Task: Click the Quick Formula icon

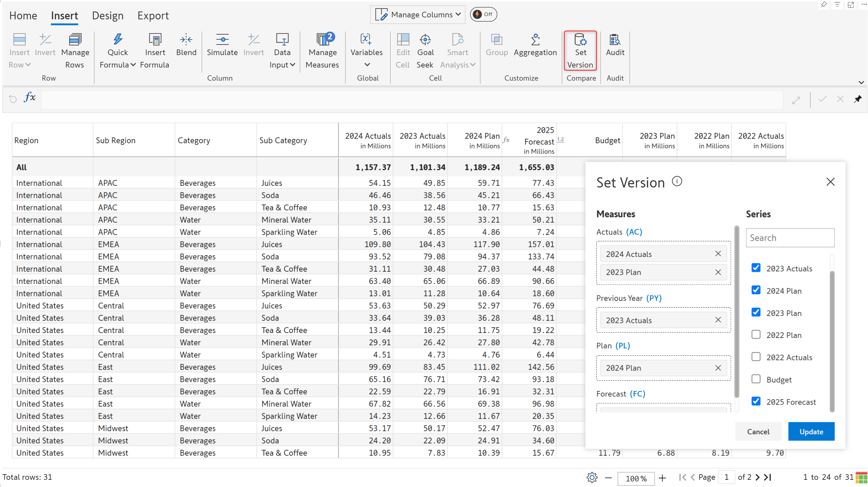Action: point(118,40)
